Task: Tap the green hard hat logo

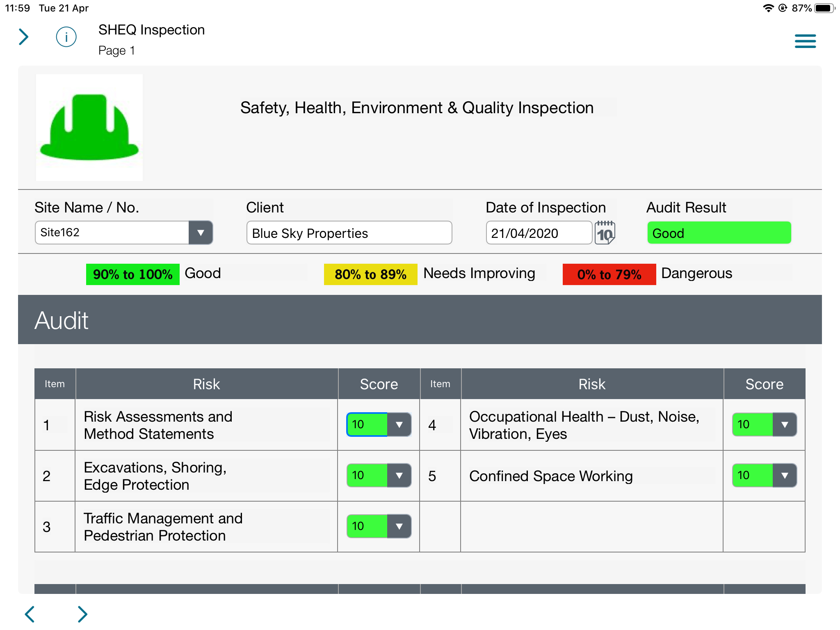Action: point(89,128)
